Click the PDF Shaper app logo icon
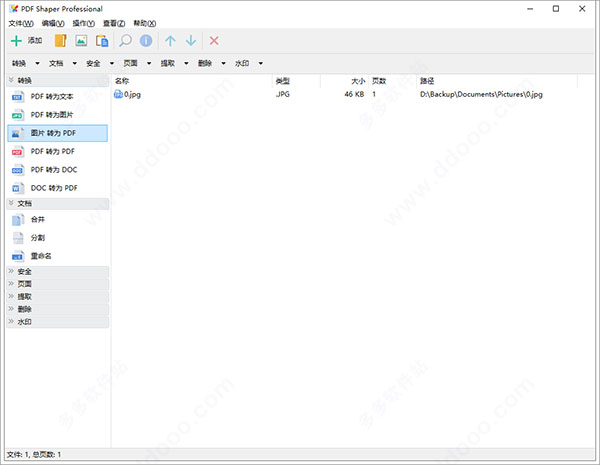 [x=13, y=8]
